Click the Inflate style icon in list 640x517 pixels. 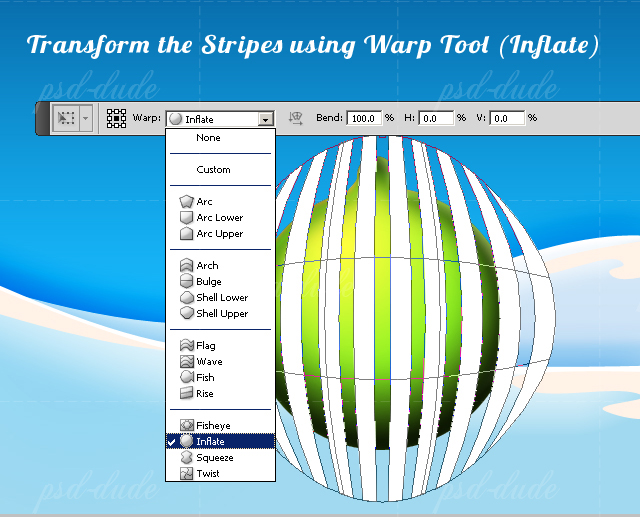[187, 442]
